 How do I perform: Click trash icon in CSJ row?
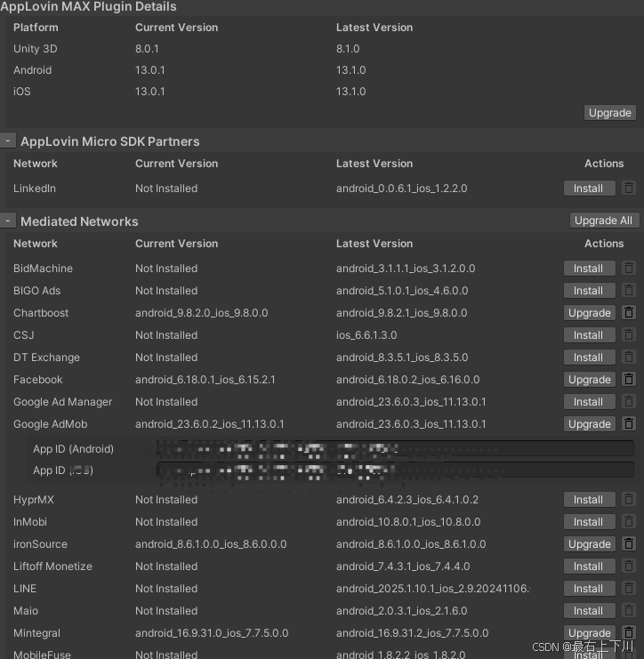(629, 334)
